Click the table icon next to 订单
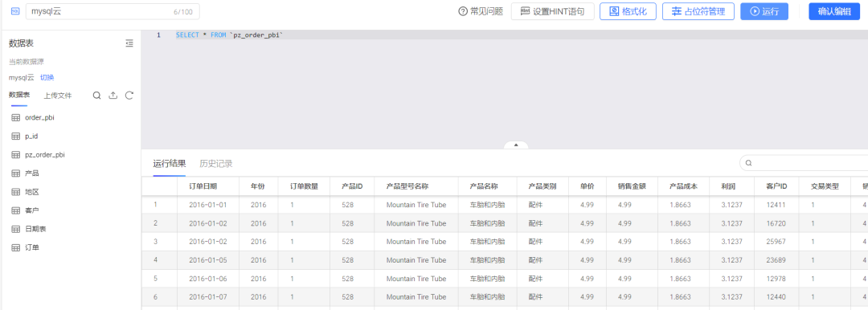The width and height of the screenshot is (868, 310). click(x=15, y=247)
